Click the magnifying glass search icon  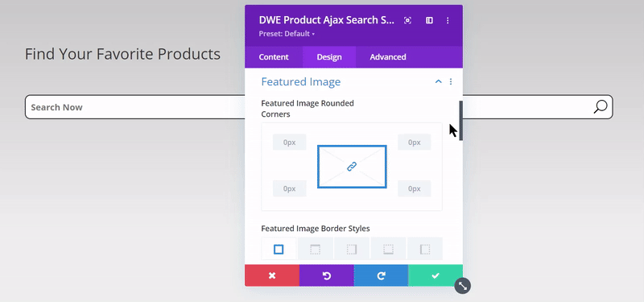click(x=600, y=107)
